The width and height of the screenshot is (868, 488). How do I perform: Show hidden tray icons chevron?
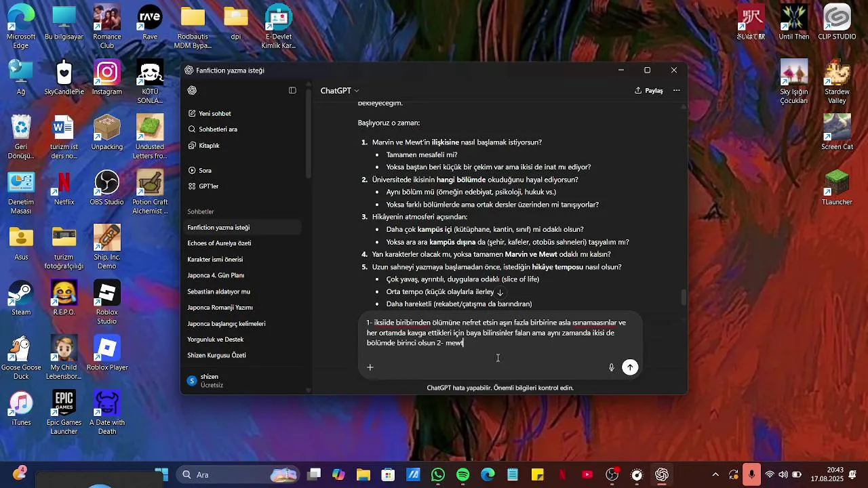[x=715, y=474]
